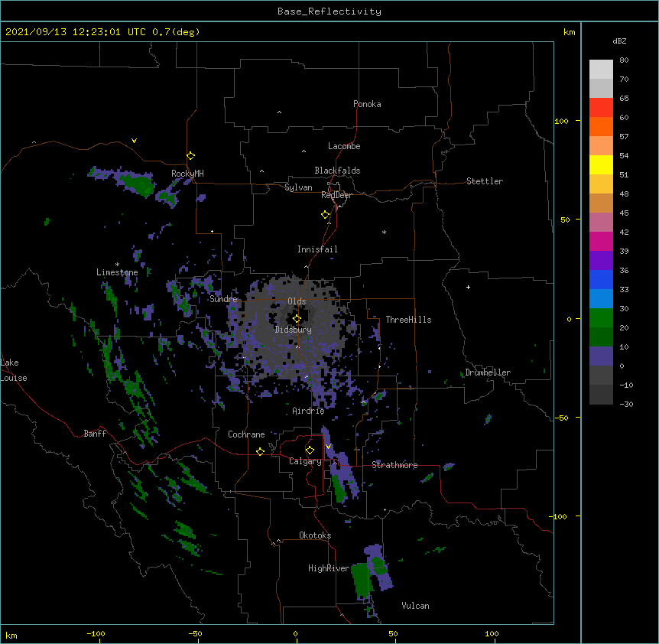Click the green echo cell west of RockyMH

tap(137, 184)
